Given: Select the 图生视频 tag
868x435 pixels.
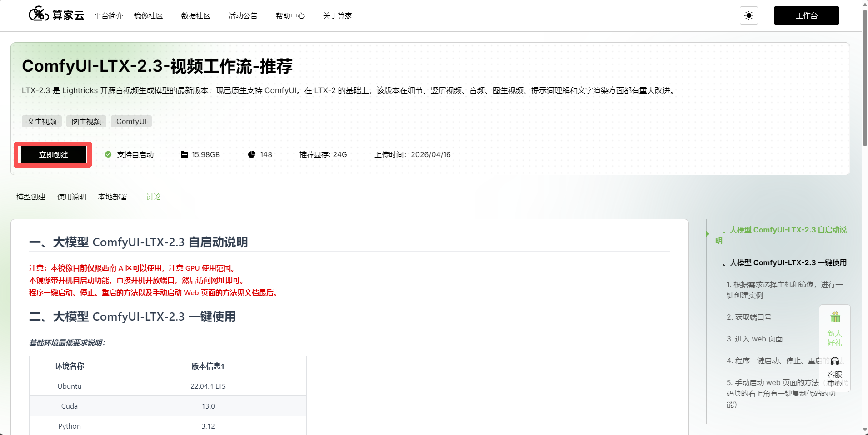Looking at the screenshot, I should click(x=86, y=121).
